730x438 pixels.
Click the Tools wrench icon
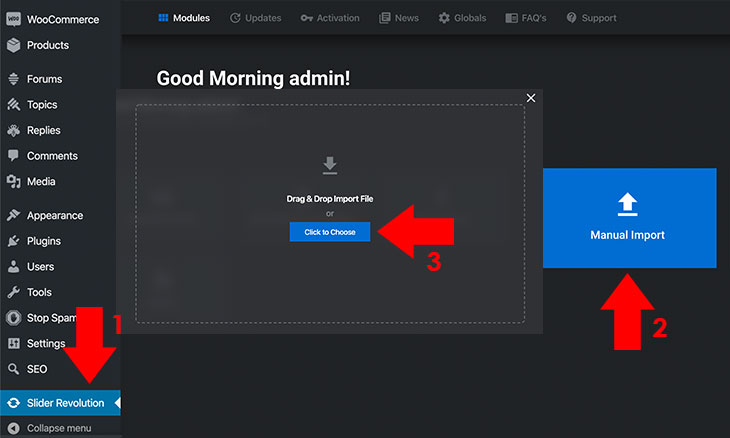(14, 292)
